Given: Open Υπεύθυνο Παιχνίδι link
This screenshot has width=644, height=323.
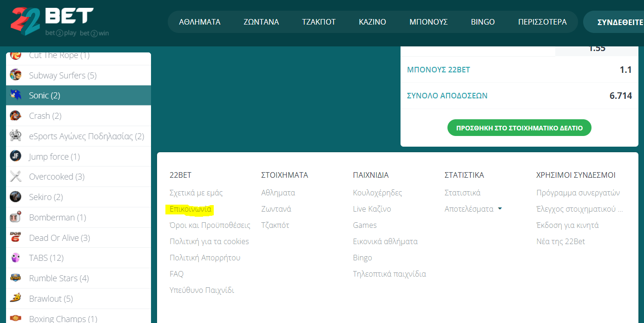Looking at the screenshot, I should pyautogui.click(x=202, y=290).
